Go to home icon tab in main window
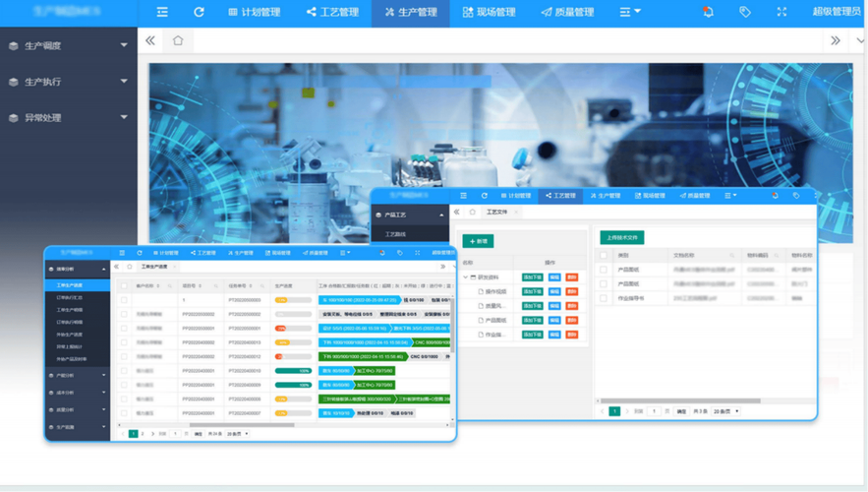Screen dimensions: 868x492 click(x=178, y=40)
